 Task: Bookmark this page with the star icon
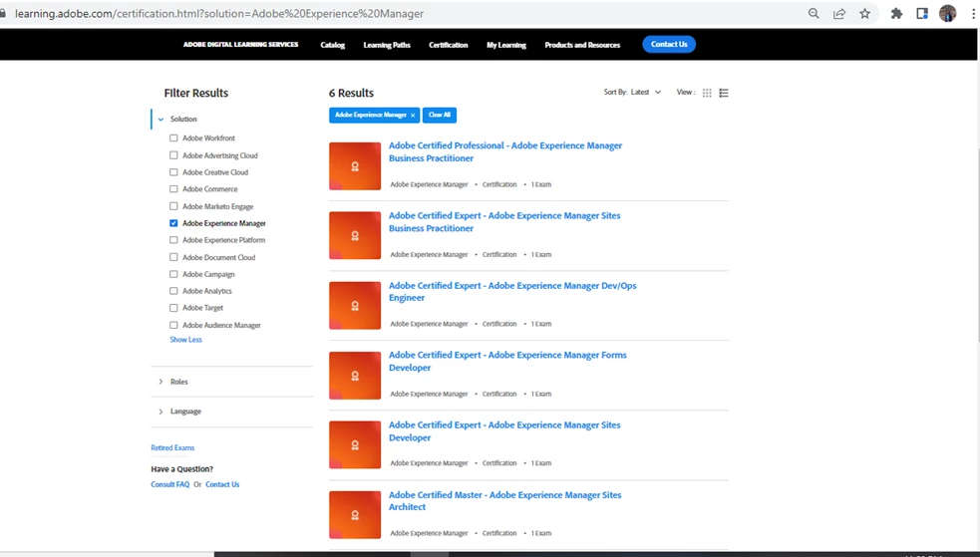(865, 13)
